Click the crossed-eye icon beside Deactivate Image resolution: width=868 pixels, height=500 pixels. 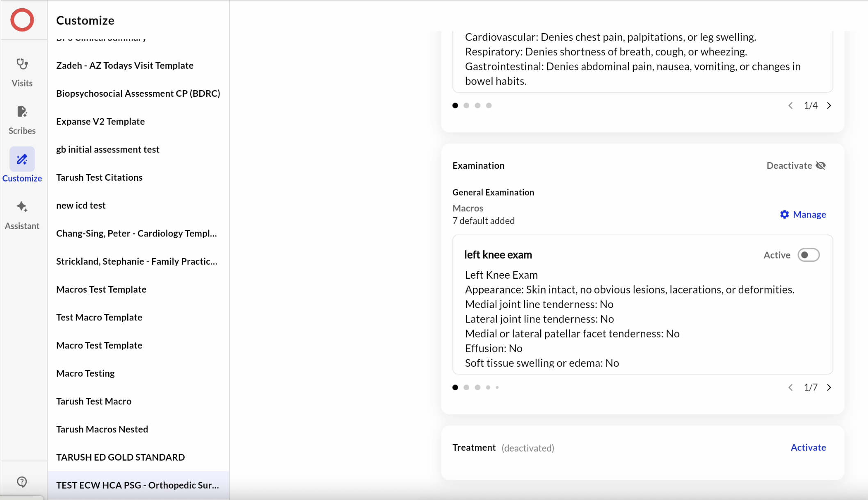(821, 166)
